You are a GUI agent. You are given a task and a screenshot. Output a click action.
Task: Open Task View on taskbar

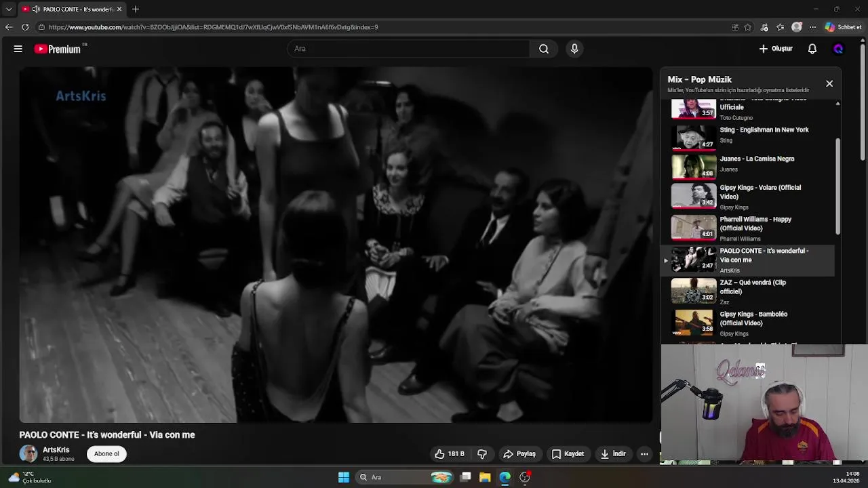466,477
